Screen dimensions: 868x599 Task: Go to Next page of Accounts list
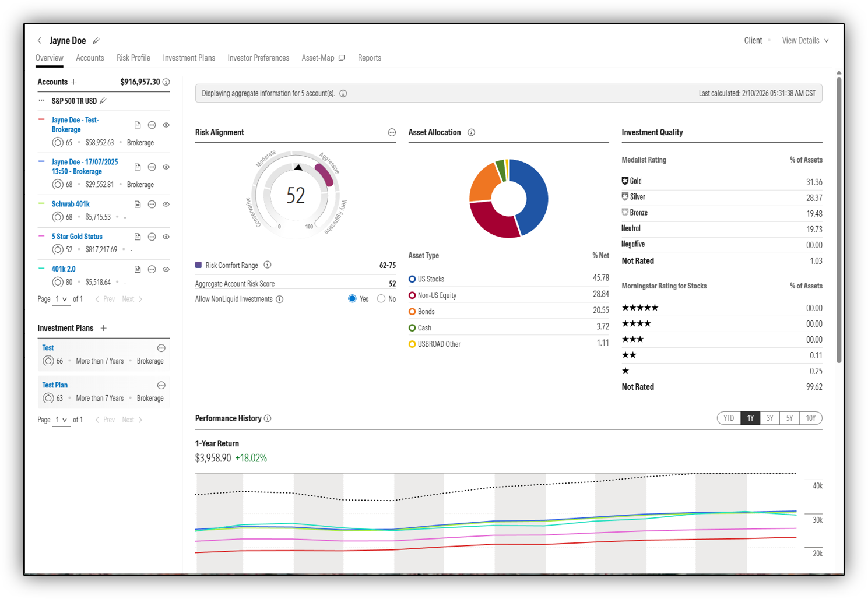132,299
